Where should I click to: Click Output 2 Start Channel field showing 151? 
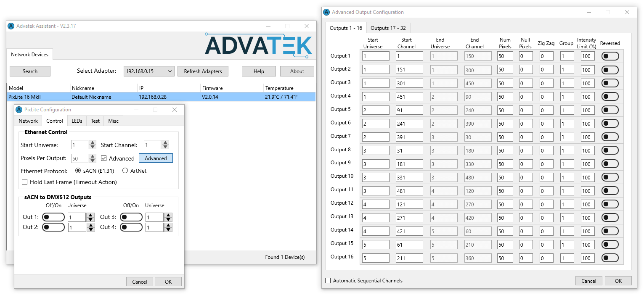coord(409,70)
